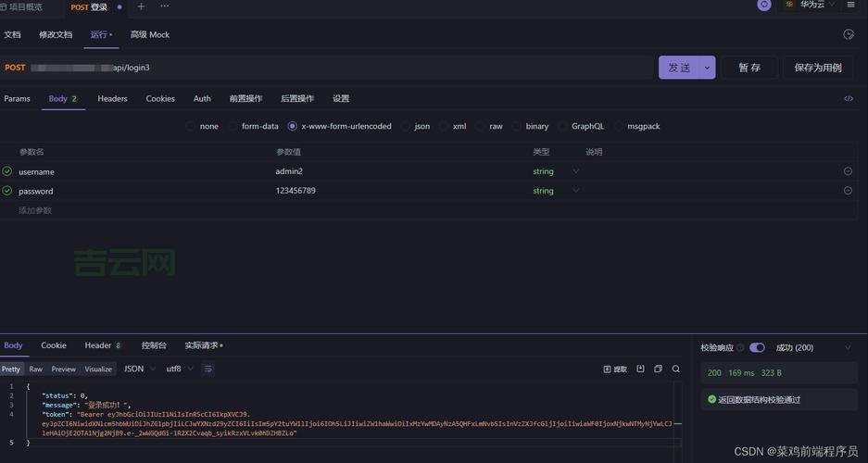Screen dimensions: 868x463
Task: Select the GraphQL body type
Action: point(582,126)
